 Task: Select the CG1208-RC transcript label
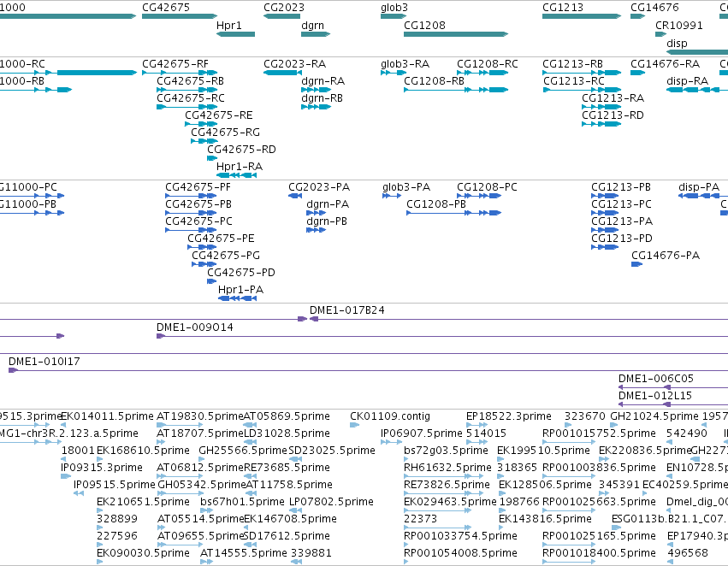tap(487, 64)
